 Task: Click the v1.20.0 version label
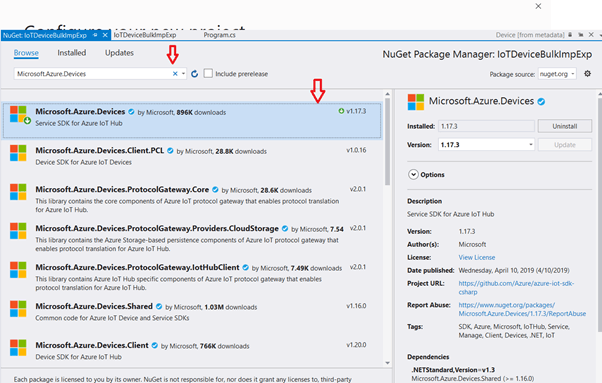pyautogui.click(x=356, y=345)
